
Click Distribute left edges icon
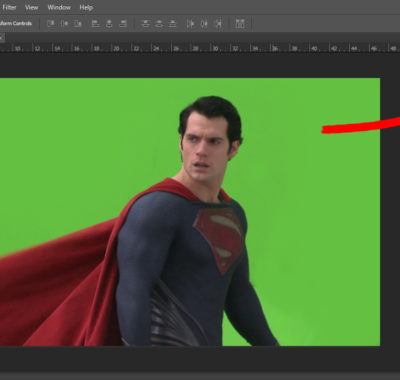(x=190, y=24)
